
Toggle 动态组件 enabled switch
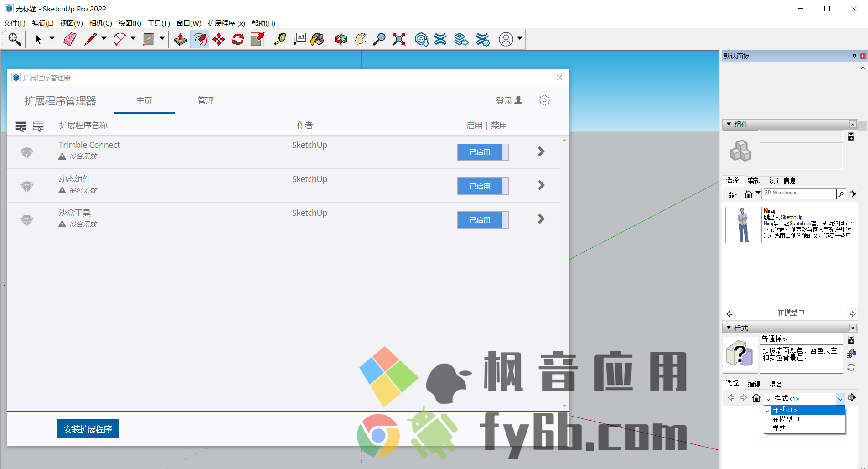point(483,186)
